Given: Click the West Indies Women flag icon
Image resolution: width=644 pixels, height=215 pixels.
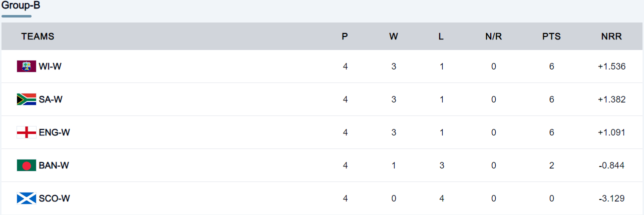Looking at the screenshot, I should [x=26, y=66].
